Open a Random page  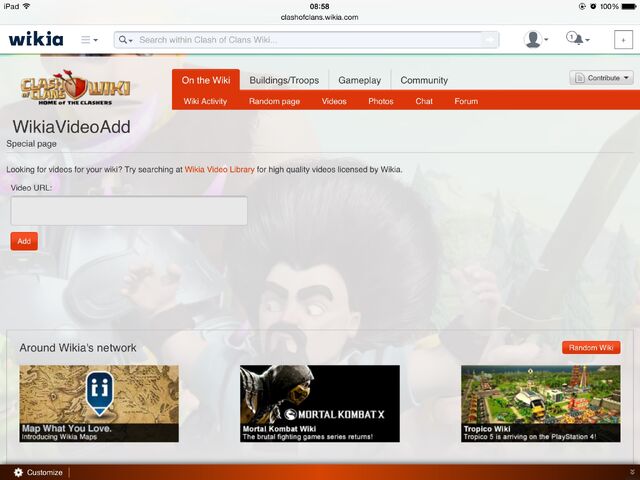click(274, 101)
